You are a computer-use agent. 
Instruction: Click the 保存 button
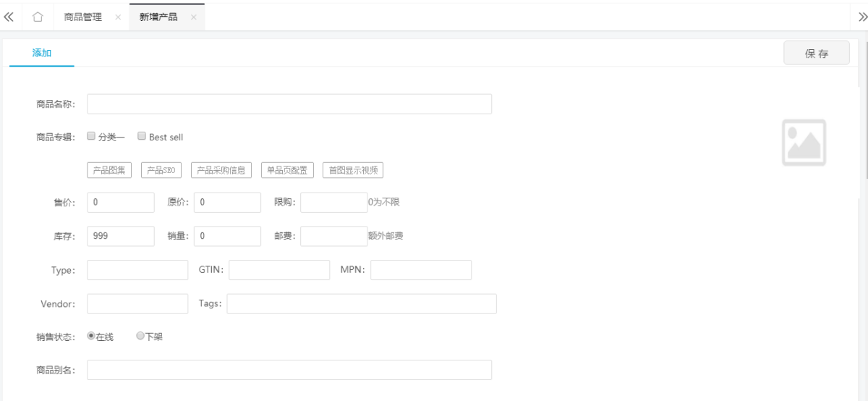[x=817, y=54]
